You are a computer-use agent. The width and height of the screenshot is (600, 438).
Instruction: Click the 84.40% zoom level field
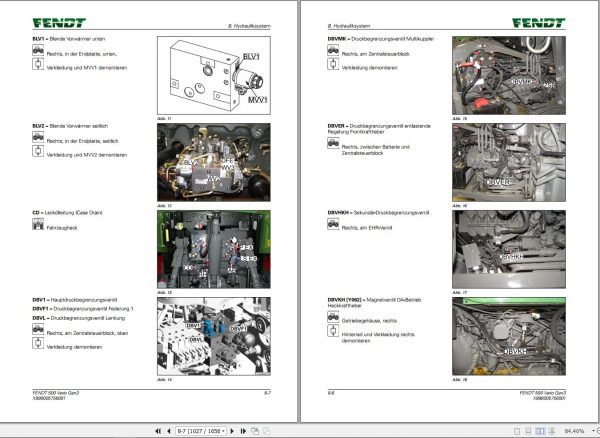click(x=574, y=431)
